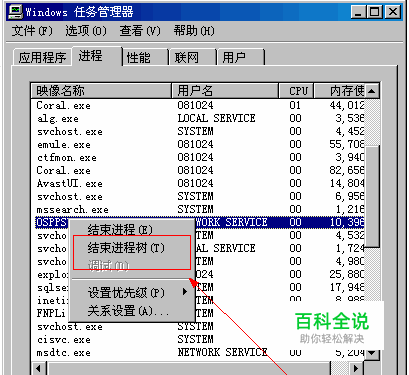
Task: Click the 25,880 memory value
Action: click(347, 274)
